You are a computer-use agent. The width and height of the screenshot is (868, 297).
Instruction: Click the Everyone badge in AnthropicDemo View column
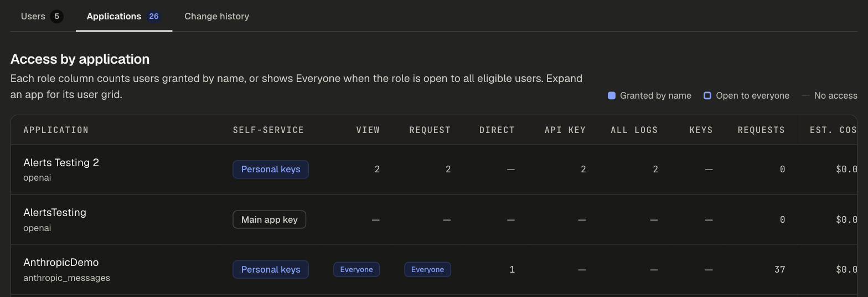(x=356, y=269)
